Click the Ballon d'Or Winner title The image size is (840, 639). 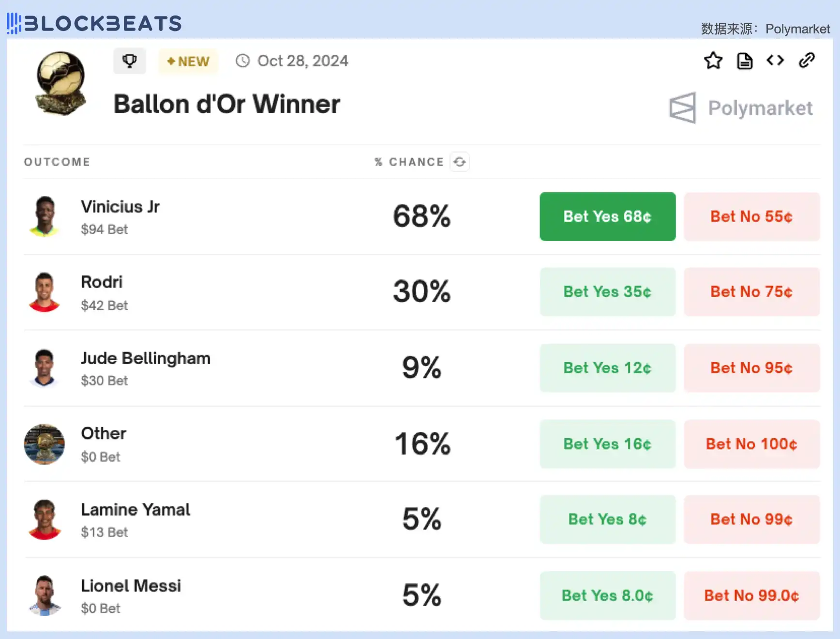(x=226, y=104)
